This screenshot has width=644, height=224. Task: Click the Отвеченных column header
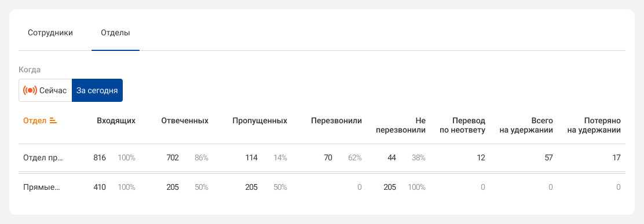click(x=185, y=120)
